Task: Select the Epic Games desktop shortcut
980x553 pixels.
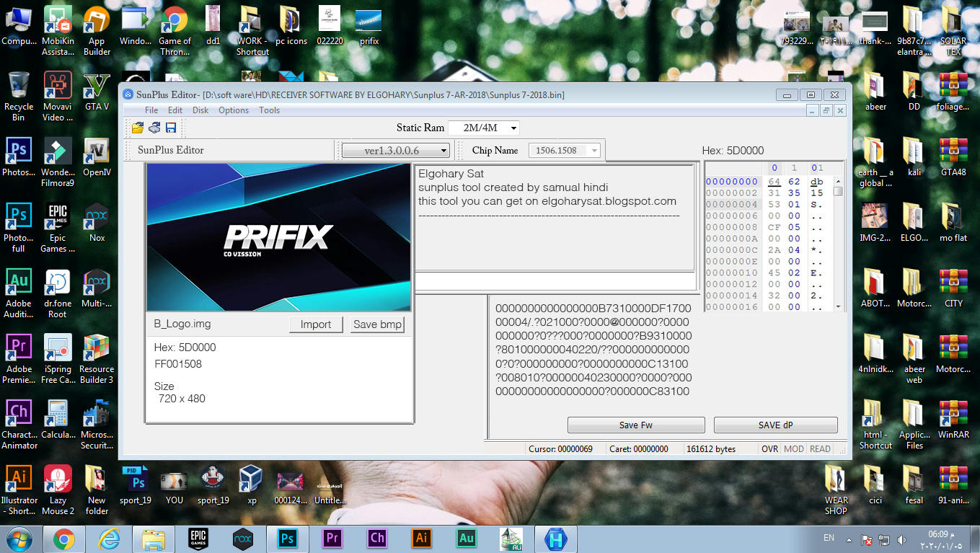Action: coord(58,228)
